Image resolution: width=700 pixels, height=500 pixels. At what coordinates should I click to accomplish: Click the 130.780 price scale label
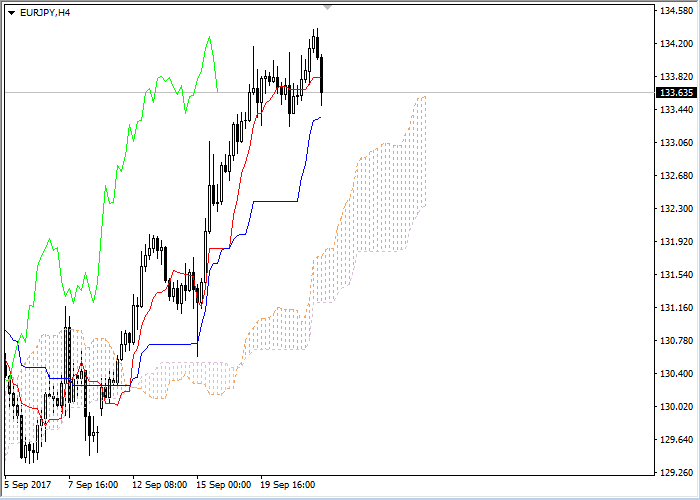676,341
